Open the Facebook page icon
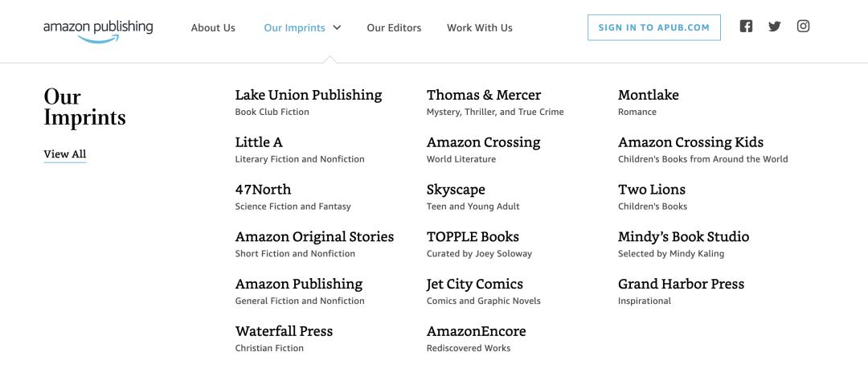The width and height of the screenshot is (868, 385). pos(747,26)
